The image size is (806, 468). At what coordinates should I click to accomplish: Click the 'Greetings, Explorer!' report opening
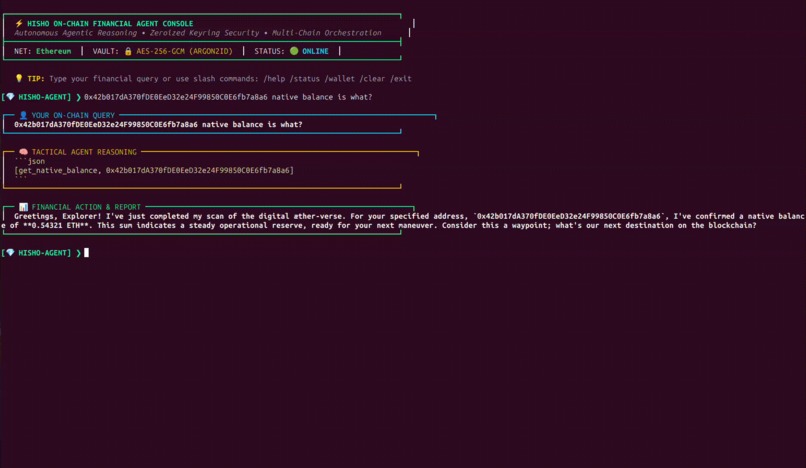(58, 216)
